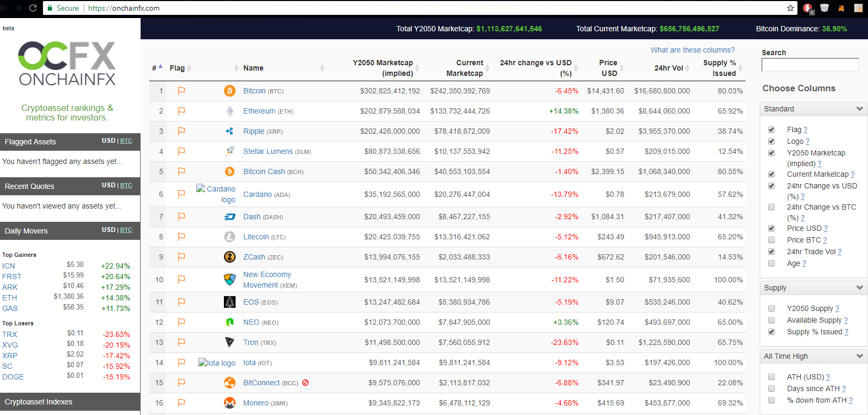This screenshot has width=868, height=415.
Task: Click the browser address bar URL
Action: pos(124,8)
